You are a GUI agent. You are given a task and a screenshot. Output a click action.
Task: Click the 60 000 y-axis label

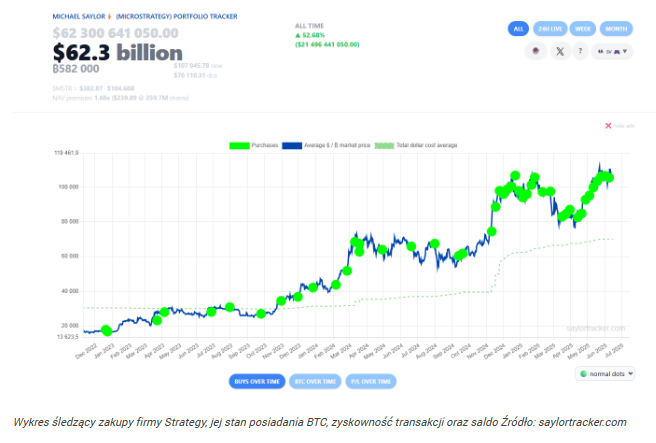[x=69, y=256]
